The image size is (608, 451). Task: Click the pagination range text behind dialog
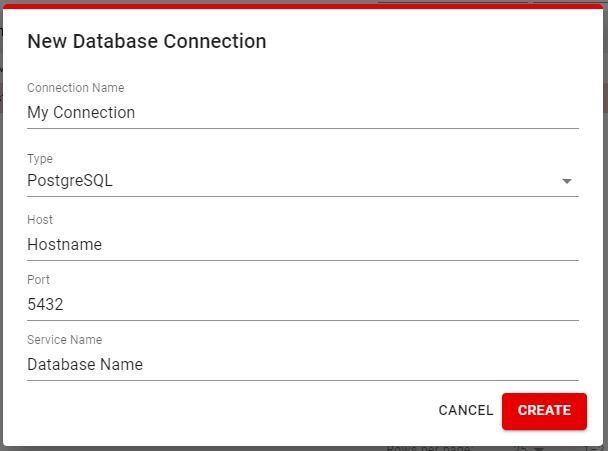pyautogui.click(x=597, y=448)
